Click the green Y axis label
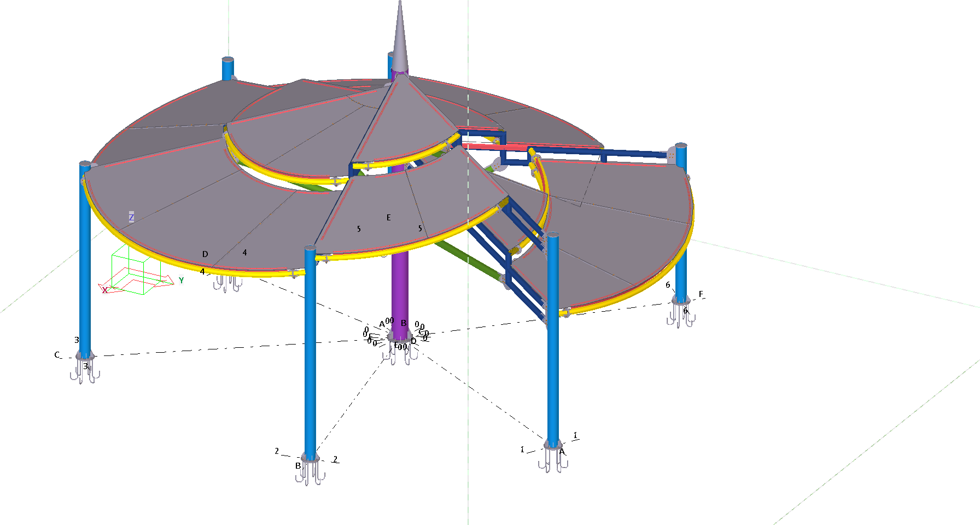The image size is (980, 525). [181, 281]
